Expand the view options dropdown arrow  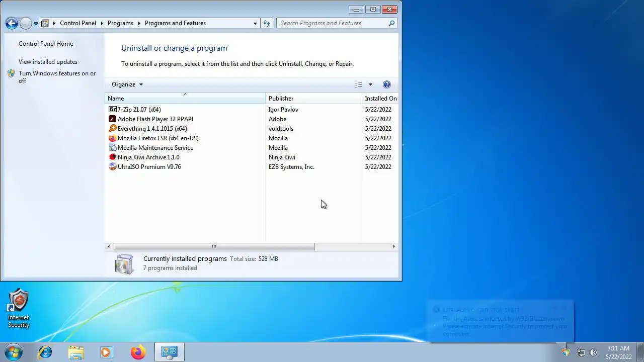tap(370, 84)
